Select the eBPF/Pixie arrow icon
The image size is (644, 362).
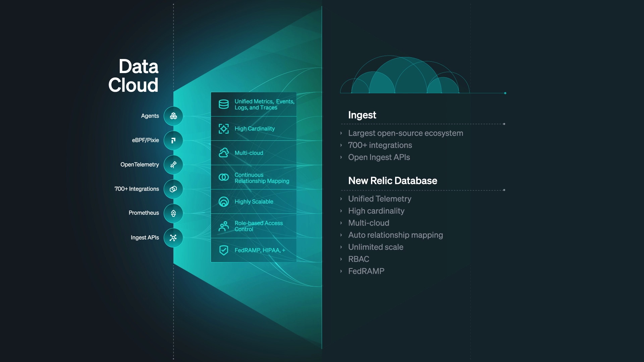tap(173, 140)
